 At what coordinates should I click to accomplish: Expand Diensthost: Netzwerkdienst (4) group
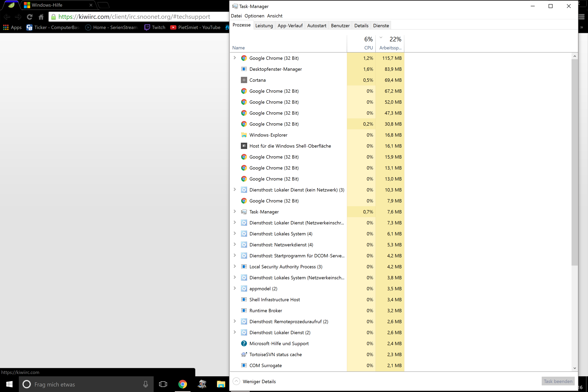tap(234, 244)
